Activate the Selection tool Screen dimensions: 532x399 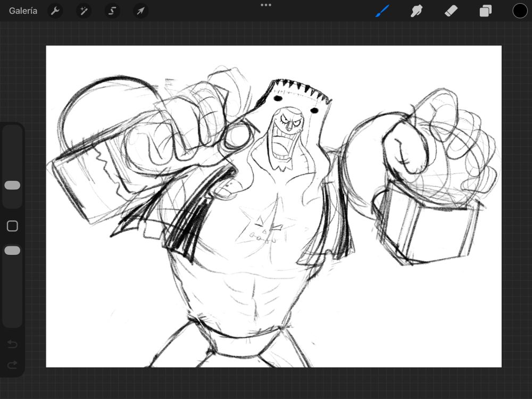pyautogui.click(x=112, y=11)
